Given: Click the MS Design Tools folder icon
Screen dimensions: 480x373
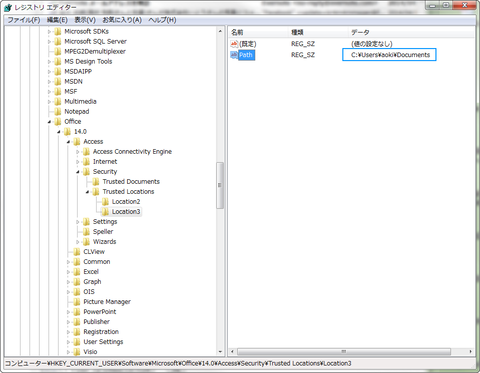Looking at the screenshot, I should pyautogui.click(x=58, y=62).
